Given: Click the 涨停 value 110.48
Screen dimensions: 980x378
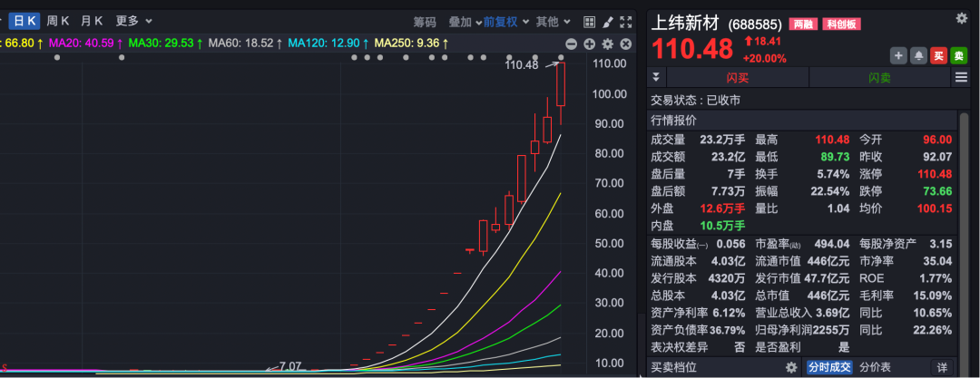Looking at the screenshot, I should click(935, 174).
